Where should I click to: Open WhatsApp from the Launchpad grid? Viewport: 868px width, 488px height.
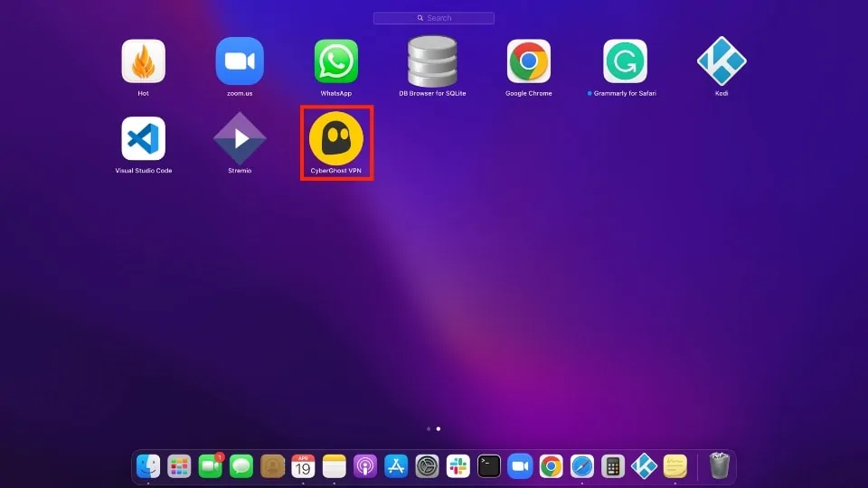coord(336,61)
